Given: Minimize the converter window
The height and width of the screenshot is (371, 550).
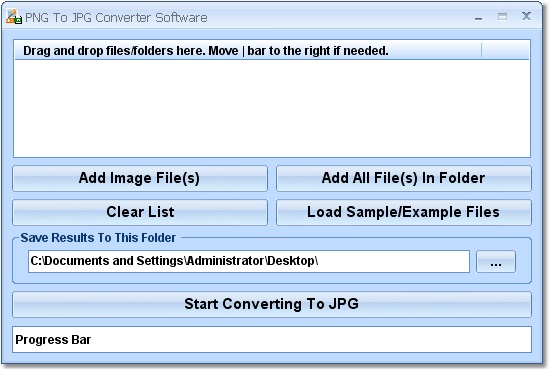Looking at the screenshot, I should pyautogui.click(x=478, y=18).
